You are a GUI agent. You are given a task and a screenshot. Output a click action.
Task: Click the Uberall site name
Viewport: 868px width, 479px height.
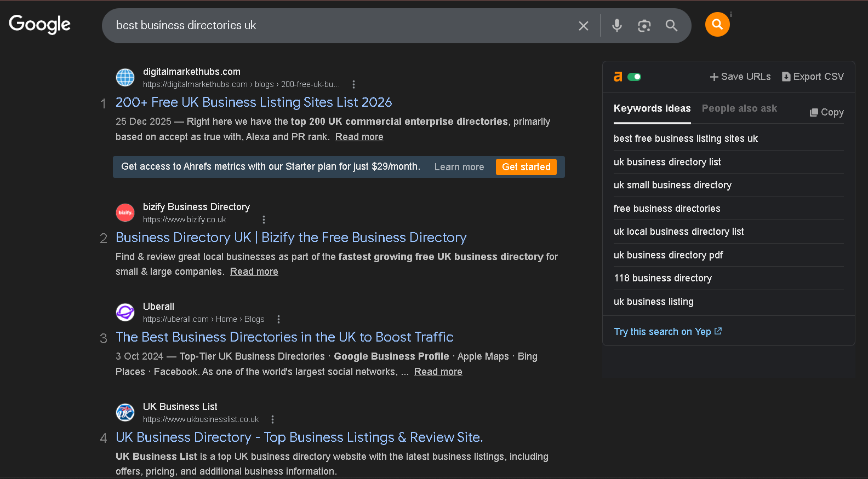tap(158, 307)
